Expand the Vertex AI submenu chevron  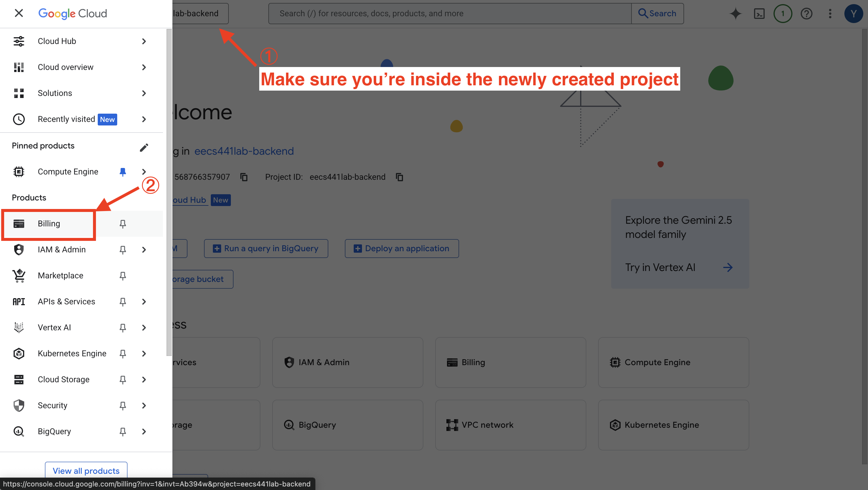click(x=144, y=328)
